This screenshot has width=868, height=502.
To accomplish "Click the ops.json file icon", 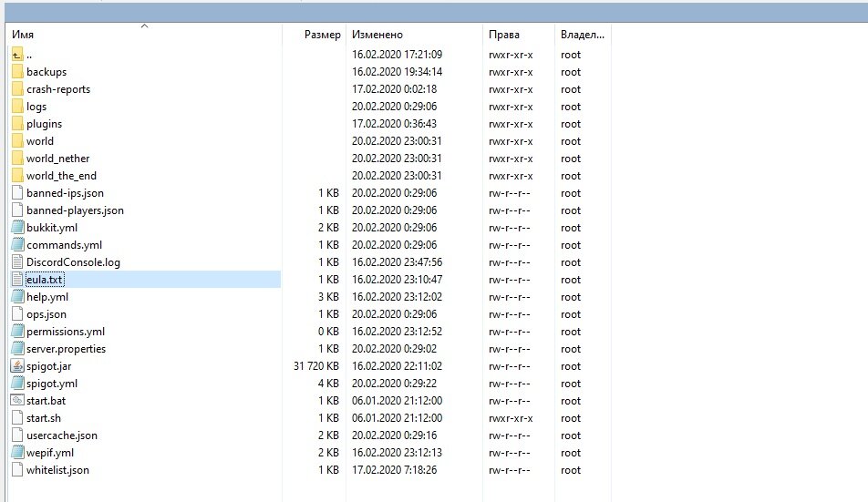I will coord(17,314).
